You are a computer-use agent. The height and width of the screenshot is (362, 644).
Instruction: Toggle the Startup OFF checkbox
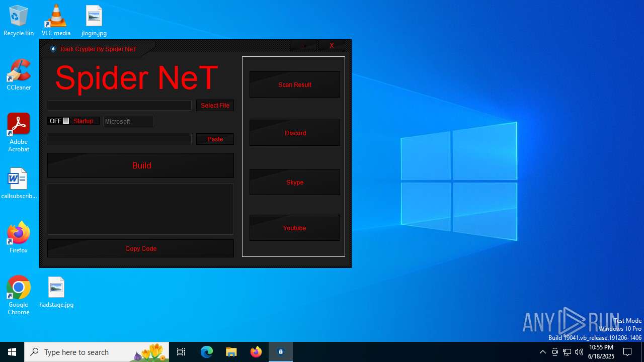click(66, 121)
